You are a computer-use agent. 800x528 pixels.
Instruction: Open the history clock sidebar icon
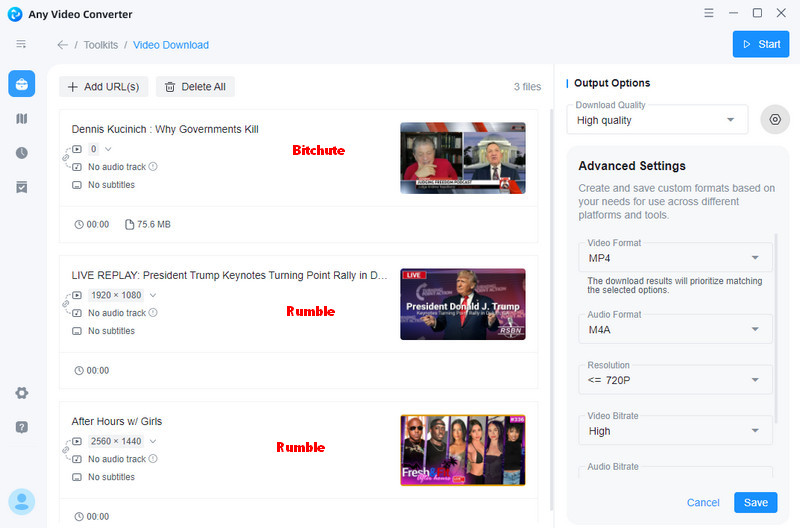click(21, 153)
